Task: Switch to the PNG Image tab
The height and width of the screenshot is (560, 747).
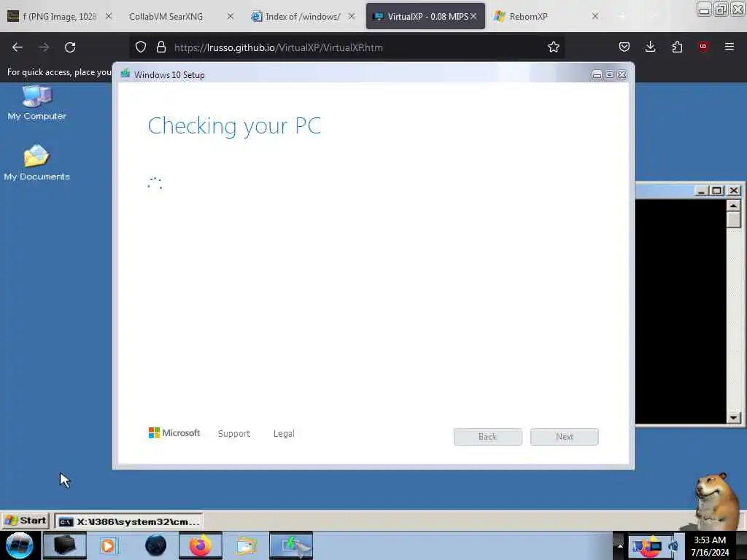Action: [x=60, y=16]
